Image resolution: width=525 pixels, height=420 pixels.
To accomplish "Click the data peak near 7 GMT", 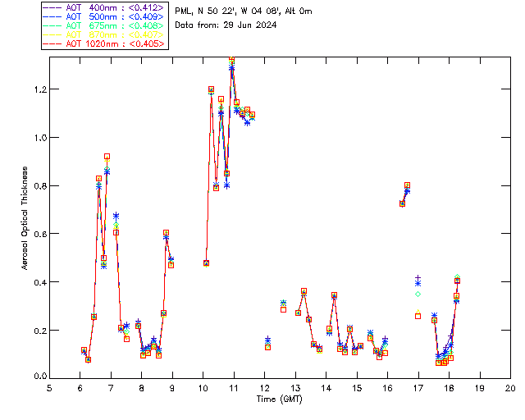I will [x=107, y=156].
